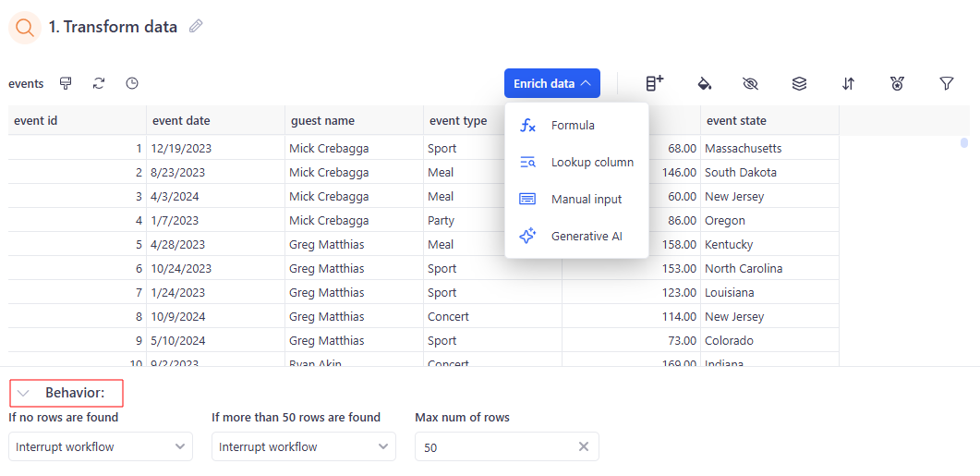Select the cell South Dakota
This screenshot has height=476, width=980.
[x=770, y=172]
